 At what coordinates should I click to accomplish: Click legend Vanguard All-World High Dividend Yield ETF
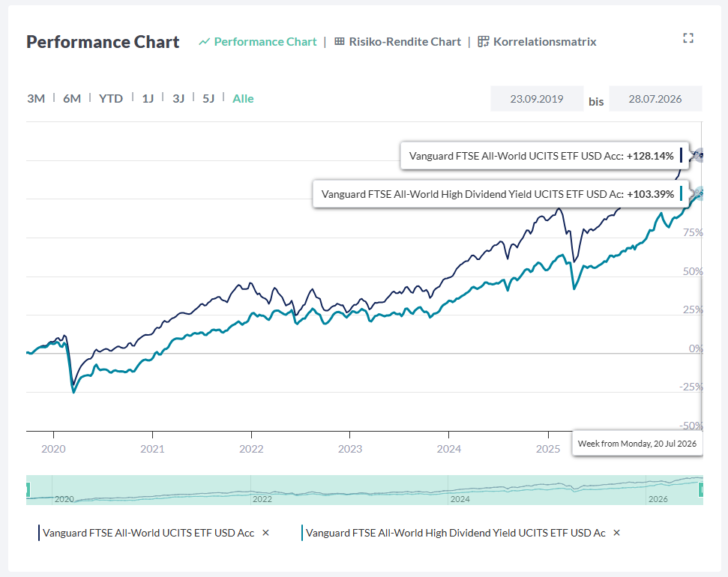pyautogui.click(x=455, y=533)
